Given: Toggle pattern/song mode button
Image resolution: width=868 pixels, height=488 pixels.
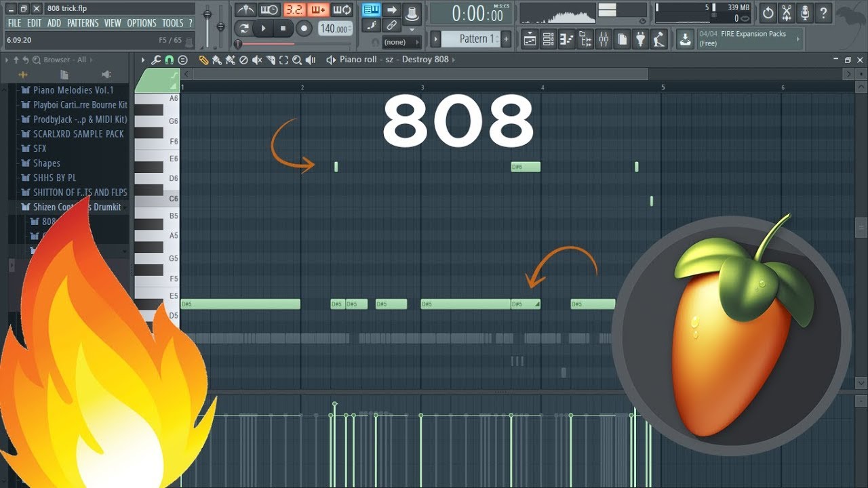Looking at the screenshot, I should pyautogui.click(x=244, y=28).
